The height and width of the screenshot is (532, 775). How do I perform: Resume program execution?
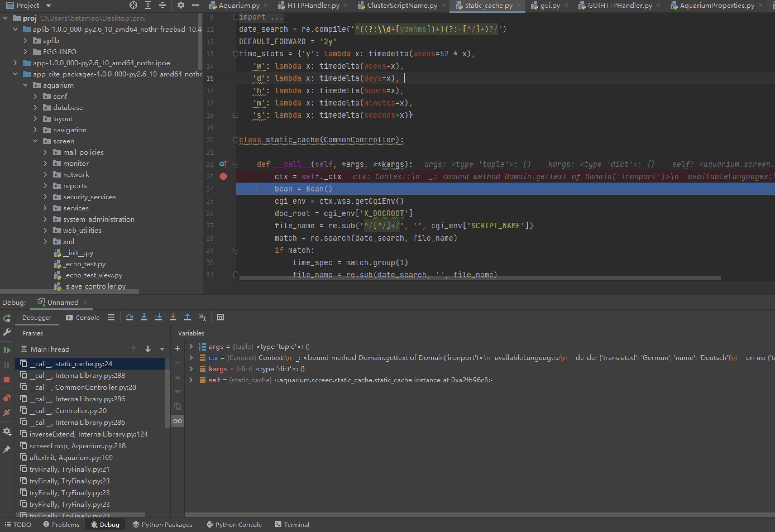(7, 350)
